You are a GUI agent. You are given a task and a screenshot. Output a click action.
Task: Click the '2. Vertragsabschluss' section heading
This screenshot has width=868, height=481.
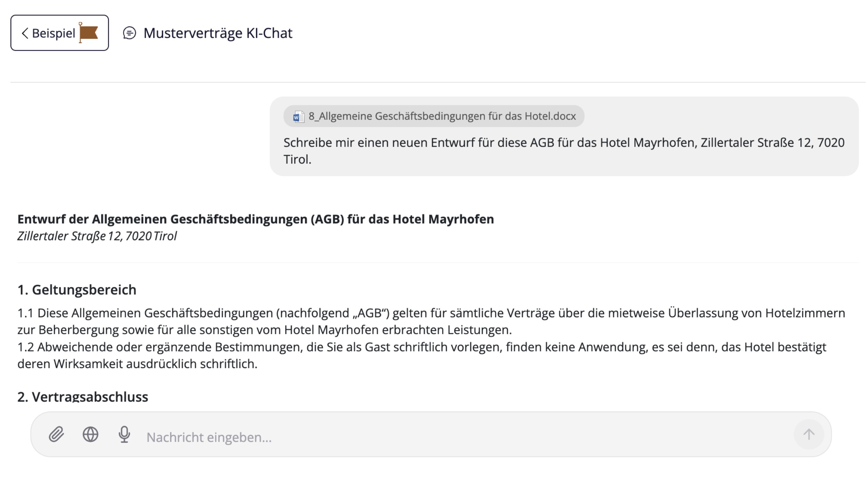pos(83,396)
